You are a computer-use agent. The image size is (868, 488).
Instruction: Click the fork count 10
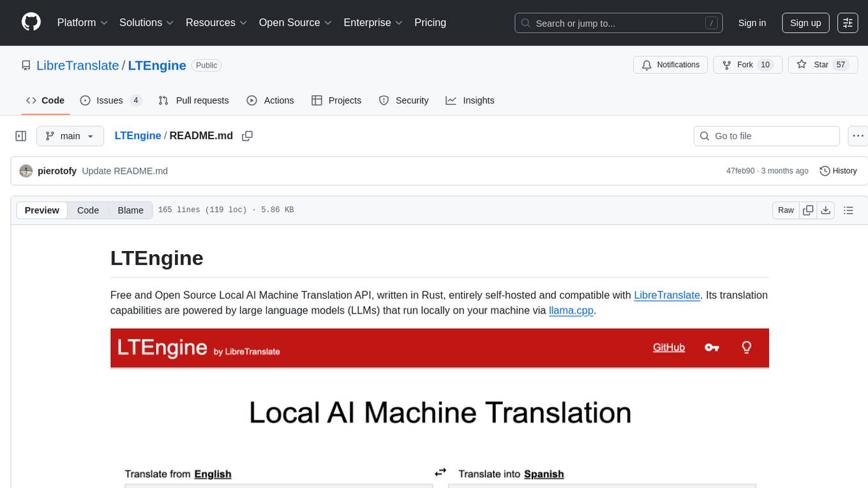tap(765, 65)
